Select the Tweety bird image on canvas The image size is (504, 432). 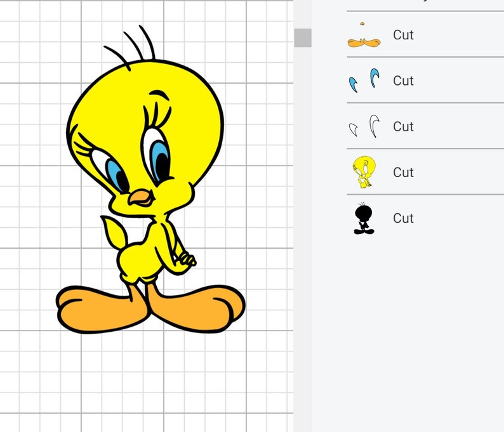point(150,180)
